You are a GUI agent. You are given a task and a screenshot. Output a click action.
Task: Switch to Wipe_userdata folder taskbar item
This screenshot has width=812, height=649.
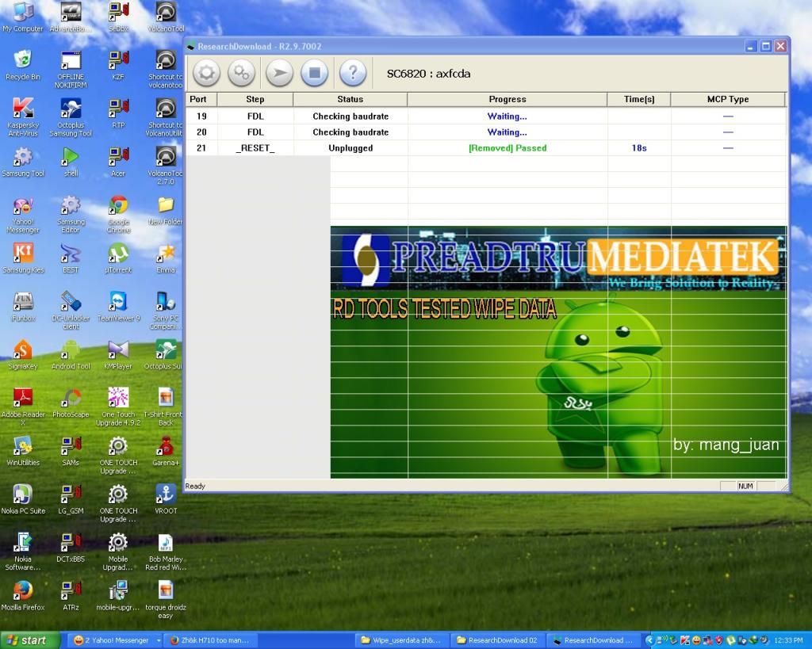click(402, 640)
